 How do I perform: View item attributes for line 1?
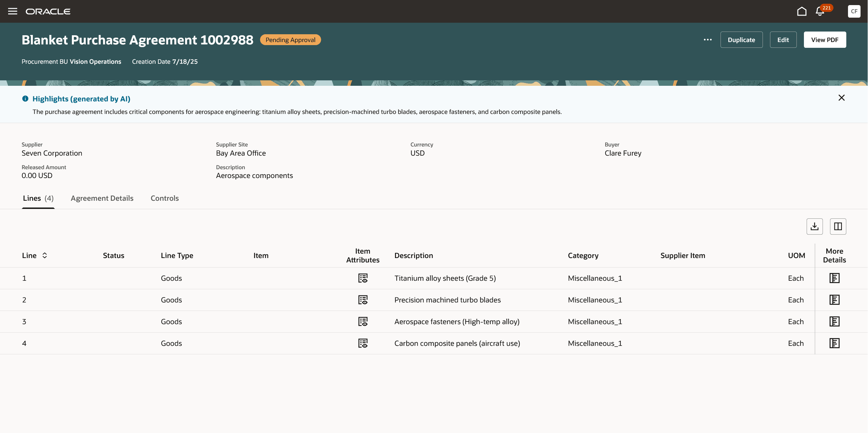pos(363,278)
